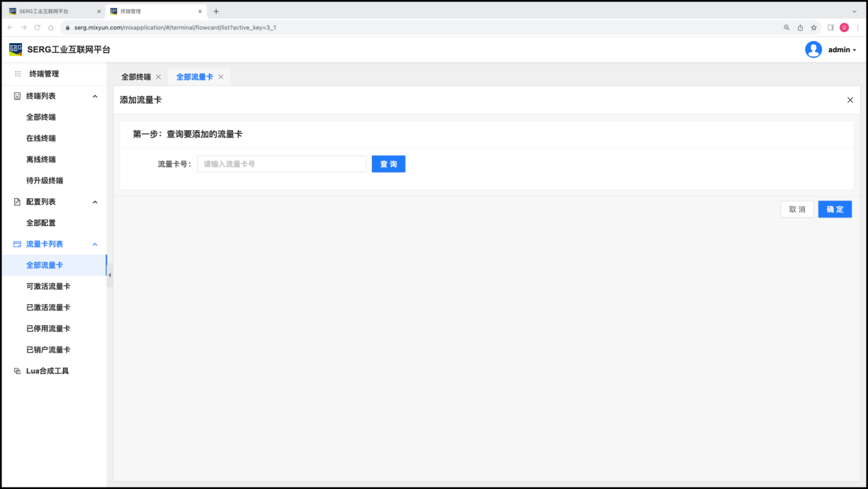Image resolution: width=868 pixels, height=489 pixels.
Task: Click the 确定 button
Action: point(834,210)
